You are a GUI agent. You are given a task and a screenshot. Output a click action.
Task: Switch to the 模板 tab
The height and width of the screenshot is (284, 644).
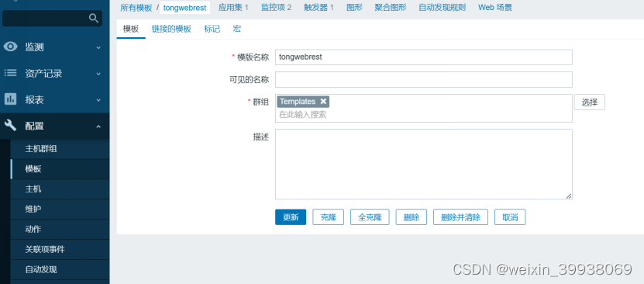coord(131,29)
